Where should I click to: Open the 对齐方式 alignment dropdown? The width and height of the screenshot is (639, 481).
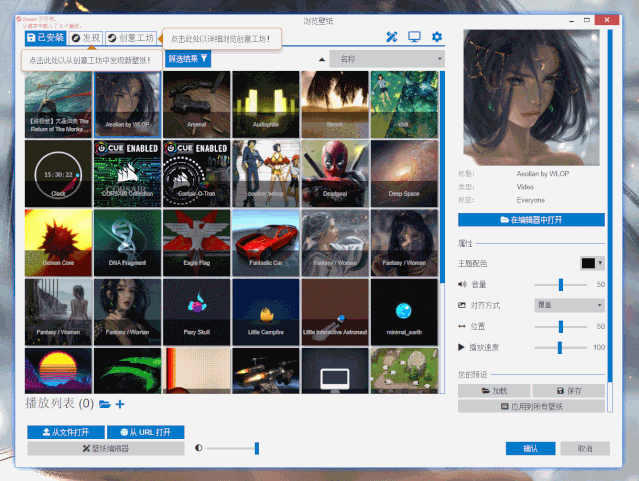[x=569, y=305]
